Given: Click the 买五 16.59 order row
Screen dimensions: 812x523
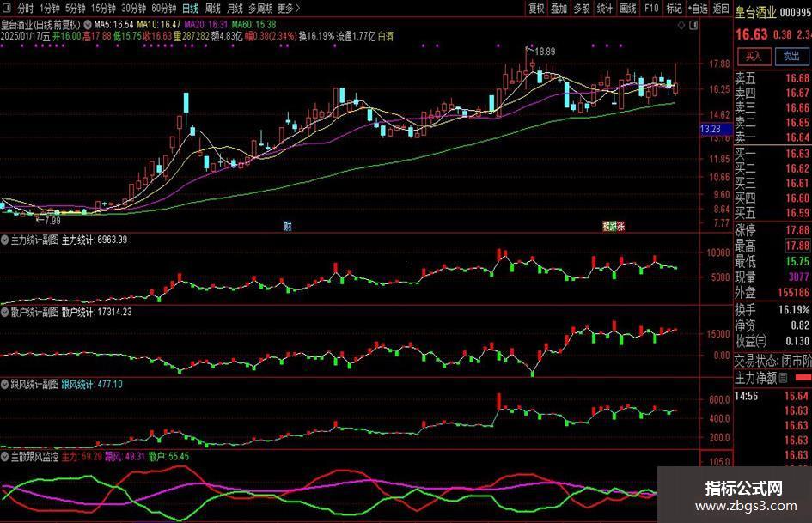Looking at the screenshot, I should (772, 213).
